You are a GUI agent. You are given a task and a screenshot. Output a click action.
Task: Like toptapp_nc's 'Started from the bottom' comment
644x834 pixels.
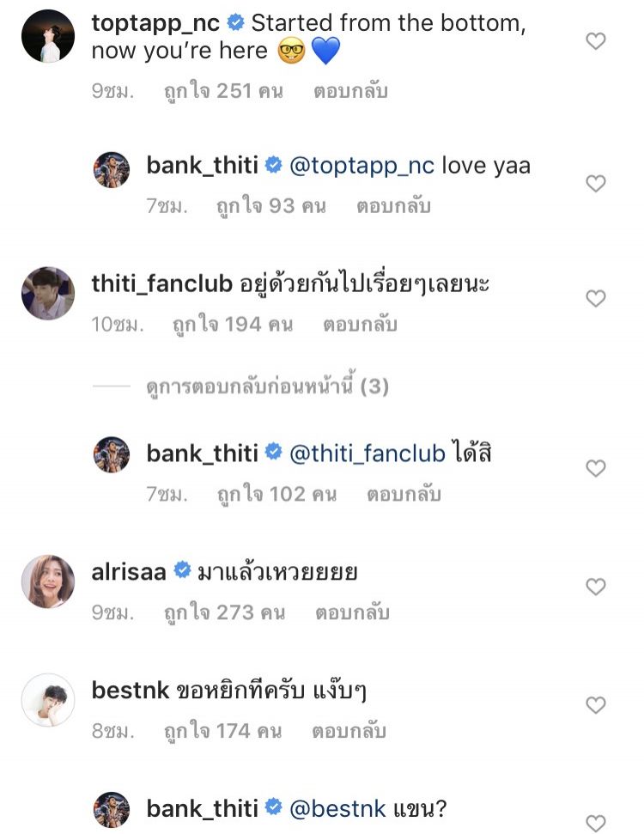click(595, 41)
